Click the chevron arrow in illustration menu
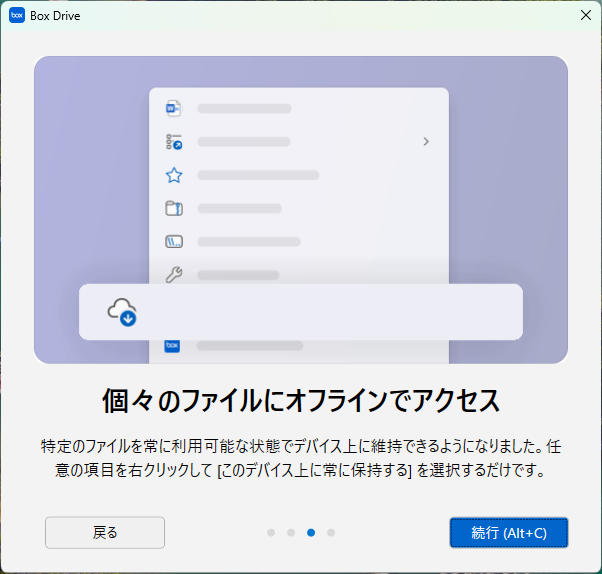Viewport: 602px width, 574px height. click(x=426, y=142)
